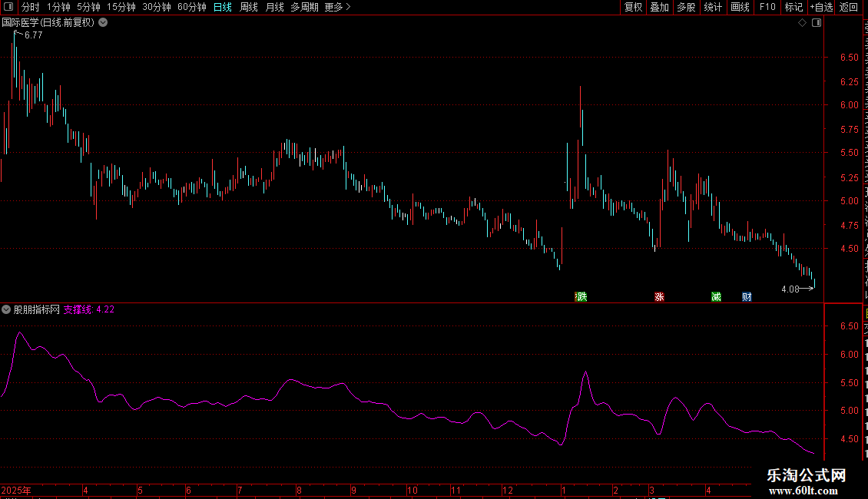Select the 60分钟 period tab
This screenshot has width=868, height=499.
pyautogui.click(x=192, y=7)
